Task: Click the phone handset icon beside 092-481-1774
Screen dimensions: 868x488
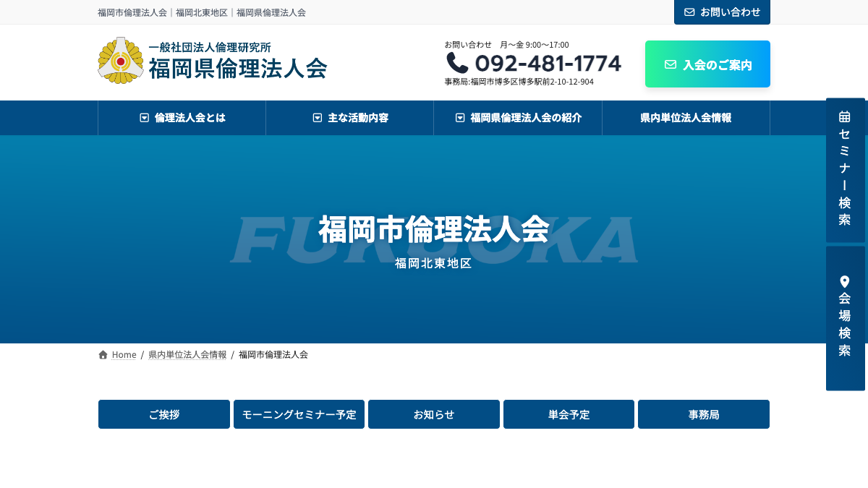Action: pos(457,63)
